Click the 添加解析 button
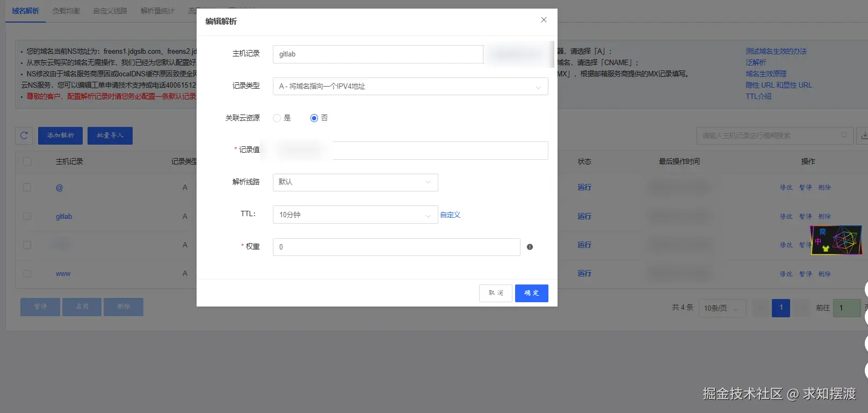This screenshot has width=868, height=413. click(60, 136)
